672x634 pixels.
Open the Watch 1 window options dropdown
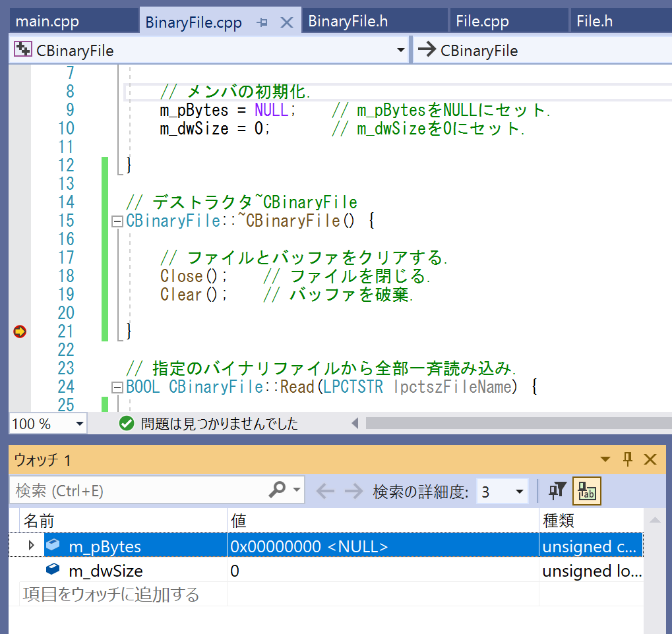click(x=605, y=459)
